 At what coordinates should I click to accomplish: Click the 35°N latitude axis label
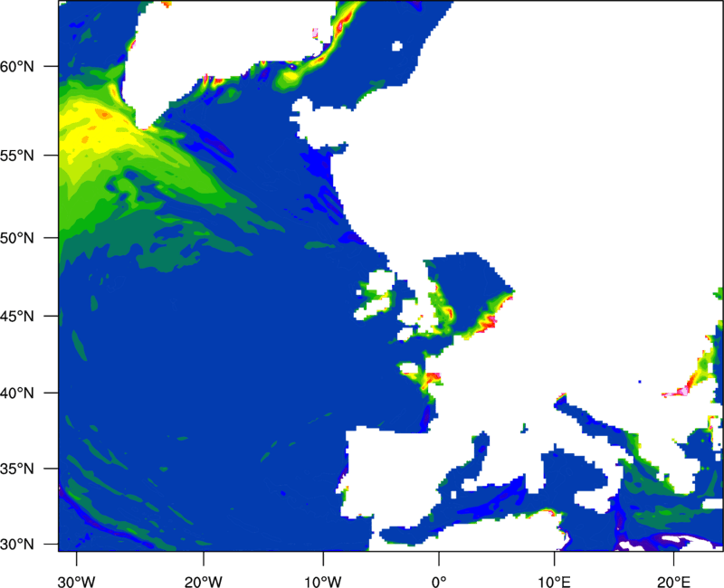coord(17,469)
